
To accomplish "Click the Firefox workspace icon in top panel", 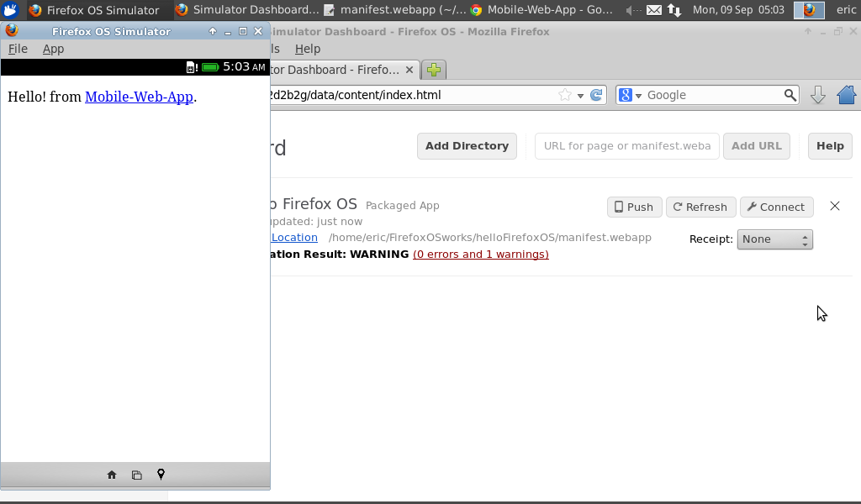I will (x=809, y=10).
